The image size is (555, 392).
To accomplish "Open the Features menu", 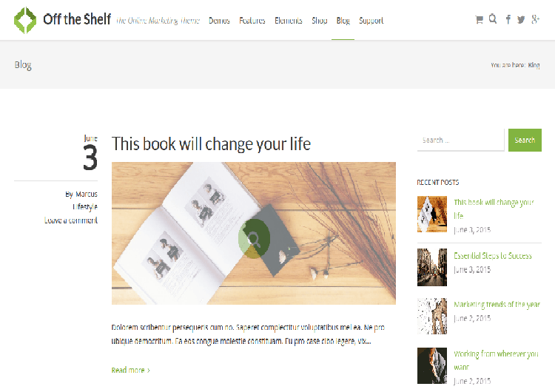I will coord(252,21).
